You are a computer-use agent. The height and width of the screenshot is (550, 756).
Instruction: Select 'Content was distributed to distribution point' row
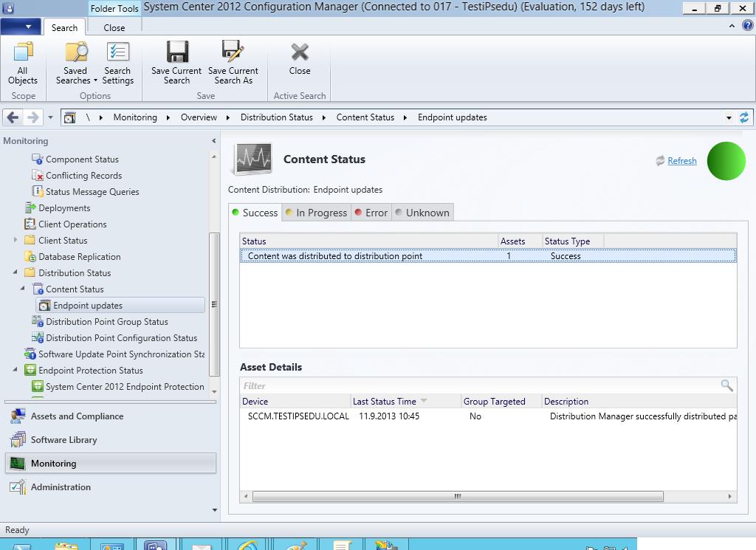click(488, 256)
